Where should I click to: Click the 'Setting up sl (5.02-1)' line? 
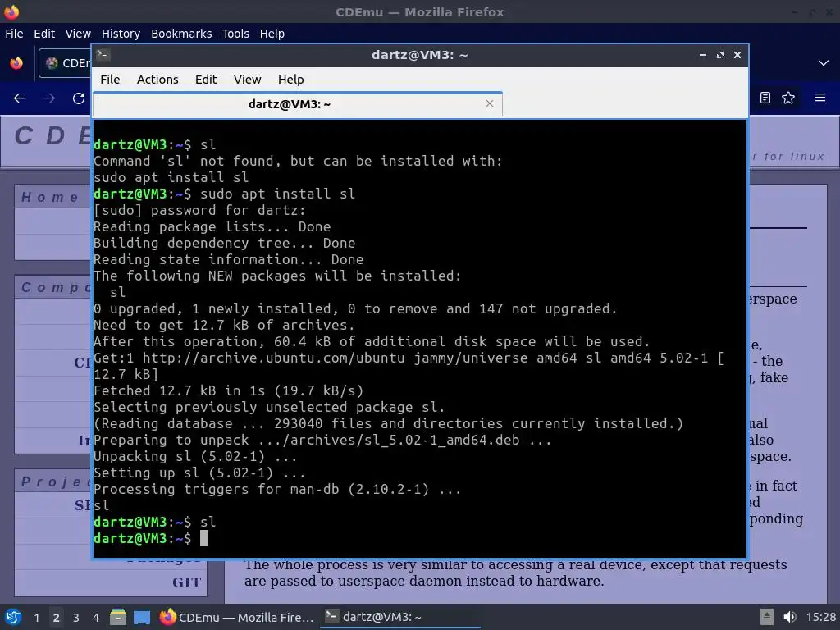[x=199, y=473]
